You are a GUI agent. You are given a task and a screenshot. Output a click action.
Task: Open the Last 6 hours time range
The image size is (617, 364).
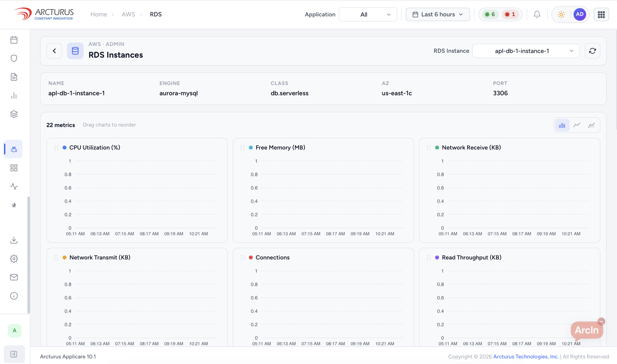coord(438,14)
